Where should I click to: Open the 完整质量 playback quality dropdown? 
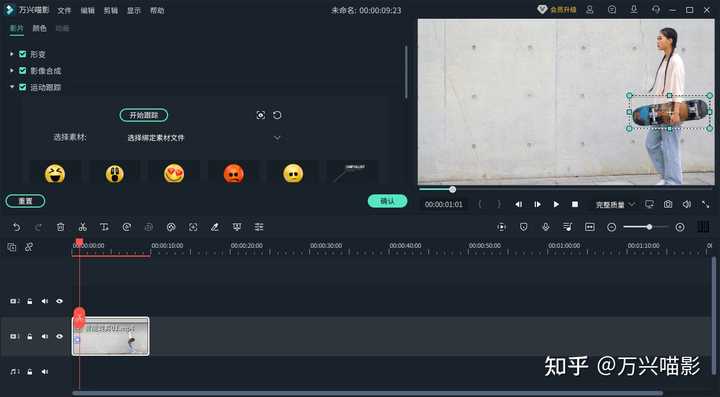tap(615, 205)
